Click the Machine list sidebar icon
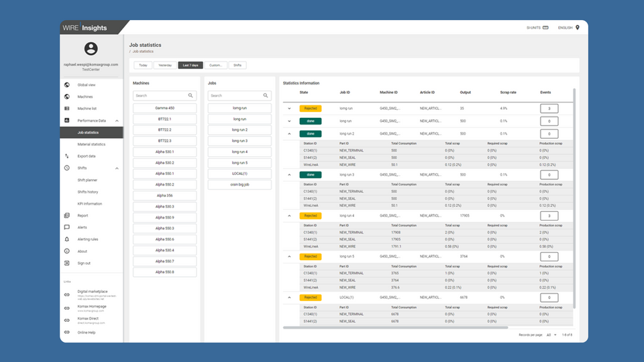 pyautogui.click(x=67, y=109)
